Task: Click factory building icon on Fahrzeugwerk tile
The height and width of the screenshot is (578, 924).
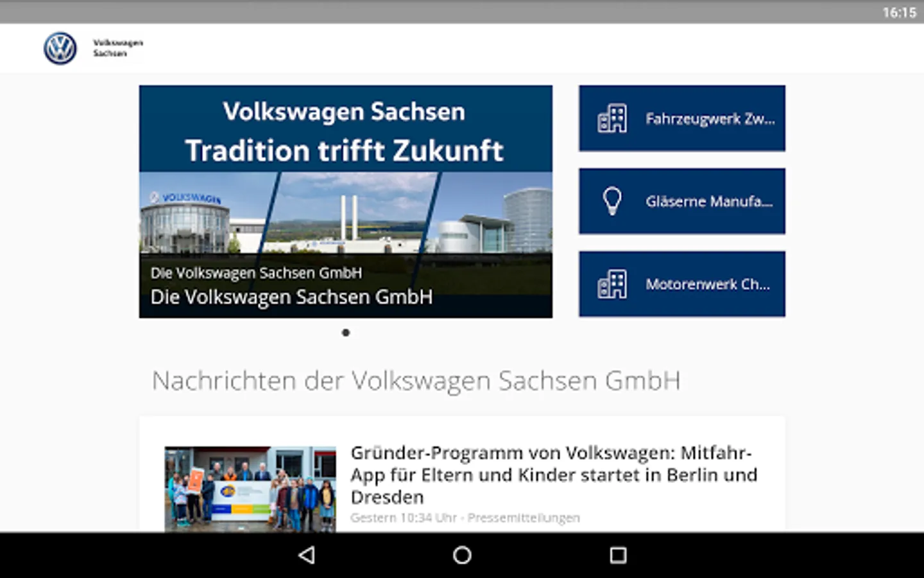Action: [x=612, y=119]
